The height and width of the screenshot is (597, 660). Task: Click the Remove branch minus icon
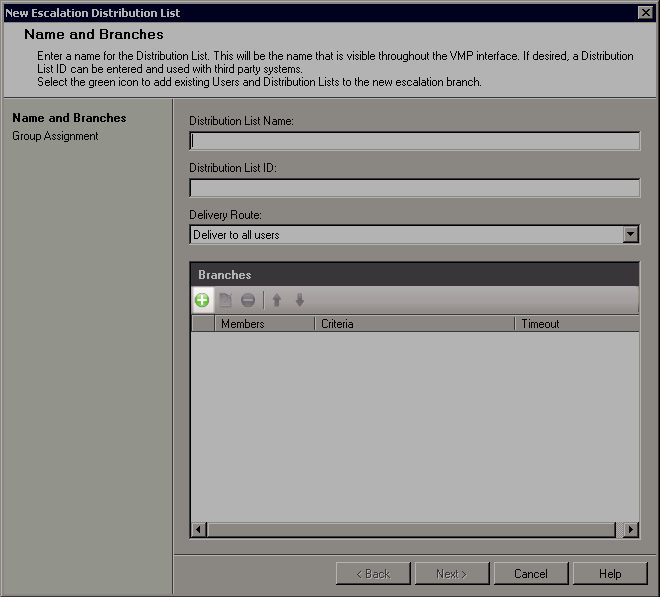tap(248, 300)
